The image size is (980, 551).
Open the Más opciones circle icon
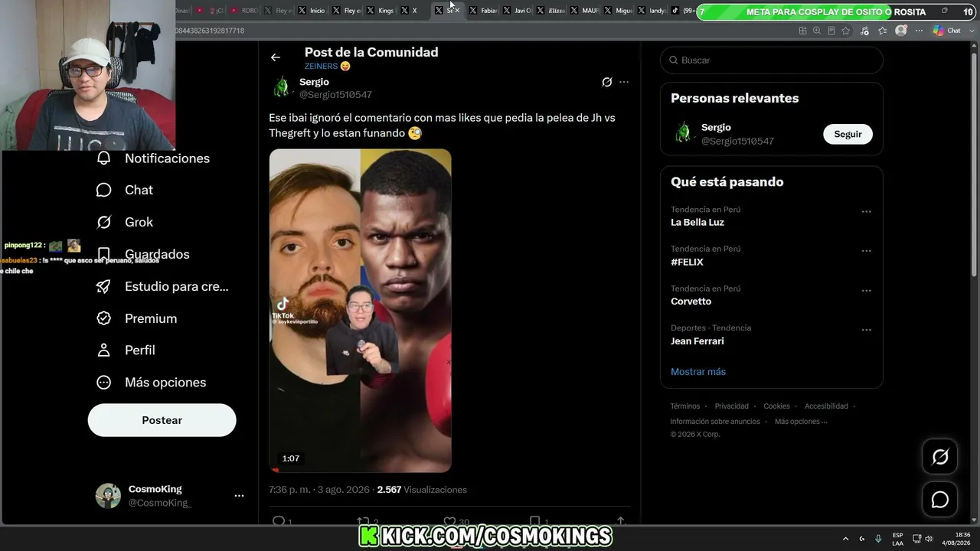click(x=104, y=383)
